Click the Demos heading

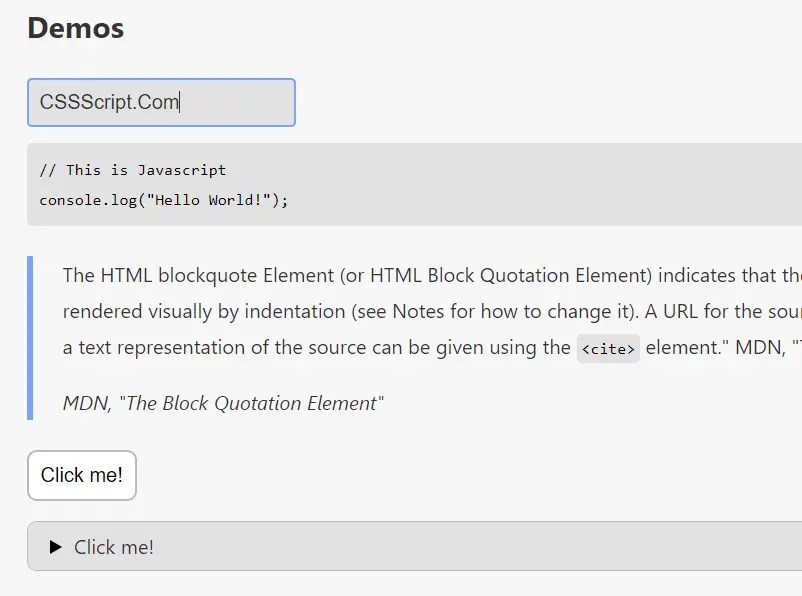76,28
